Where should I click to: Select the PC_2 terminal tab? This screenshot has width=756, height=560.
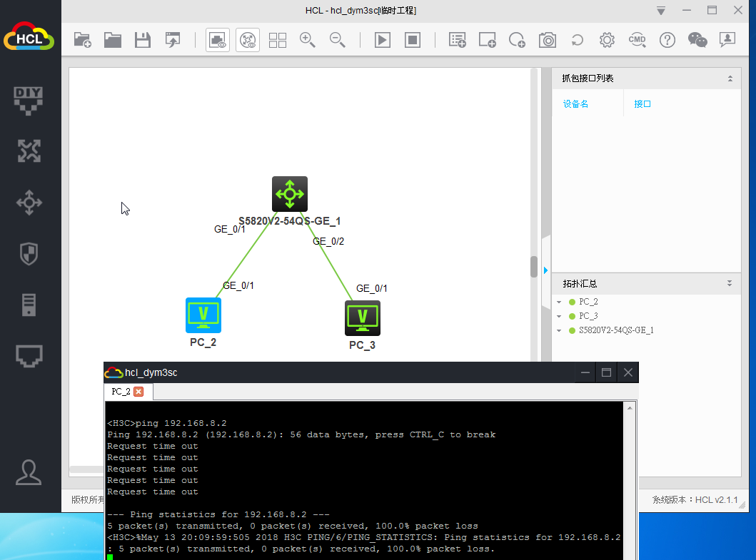click(x=120, y=392)
